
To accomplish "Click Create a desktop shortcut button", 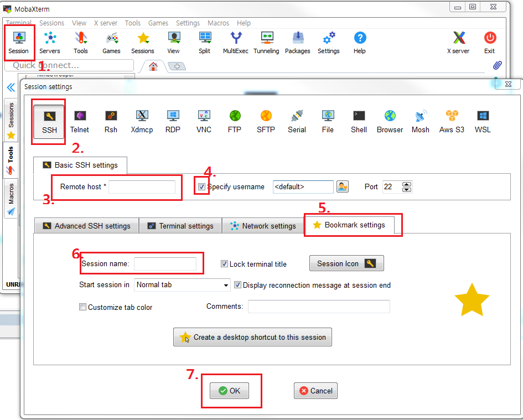I will point(252,337).
